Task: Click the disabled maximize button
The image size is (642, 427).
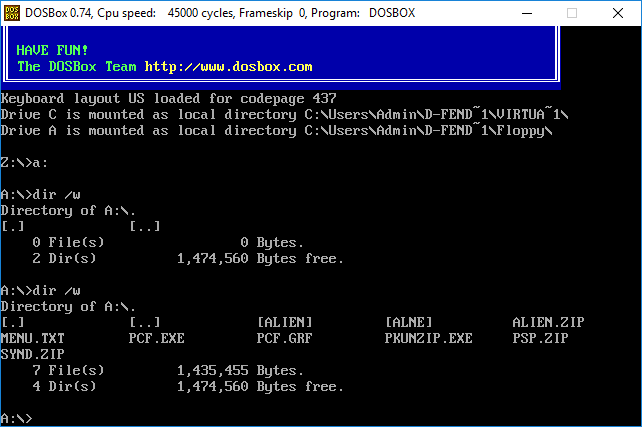Action: [x=572, y=13]
